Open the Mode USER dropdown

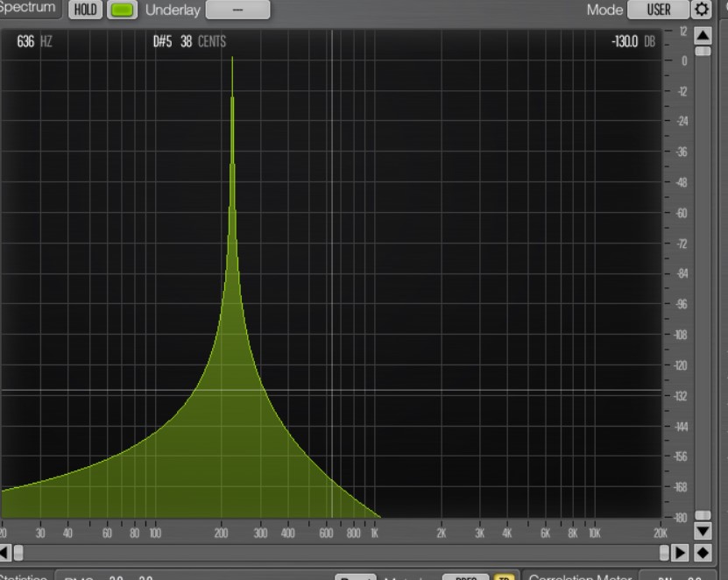coord(658,10)
